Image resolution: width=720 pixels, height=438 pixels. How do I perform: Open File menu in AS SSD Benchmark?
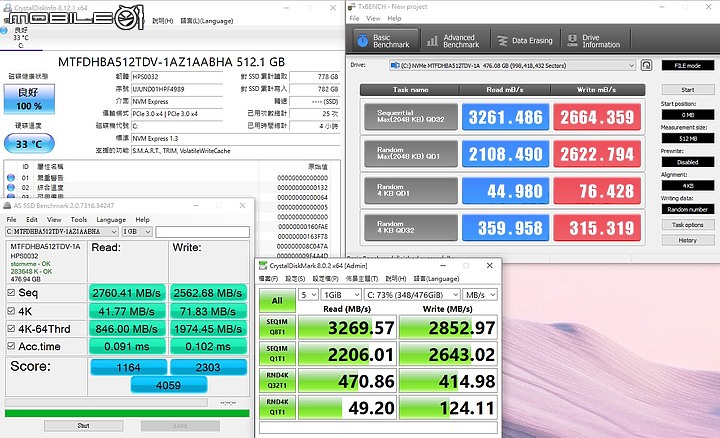(11, 219)
